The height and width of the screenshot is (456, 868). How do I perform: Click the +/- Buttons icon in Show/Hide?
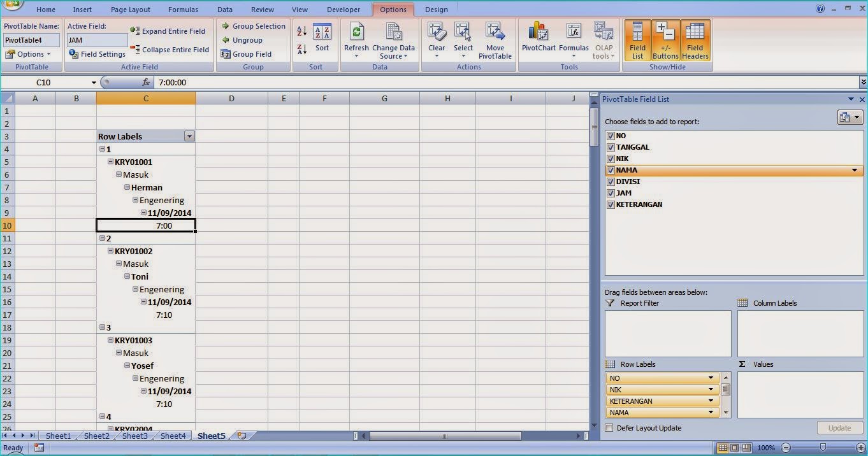[x=665, y=39]
